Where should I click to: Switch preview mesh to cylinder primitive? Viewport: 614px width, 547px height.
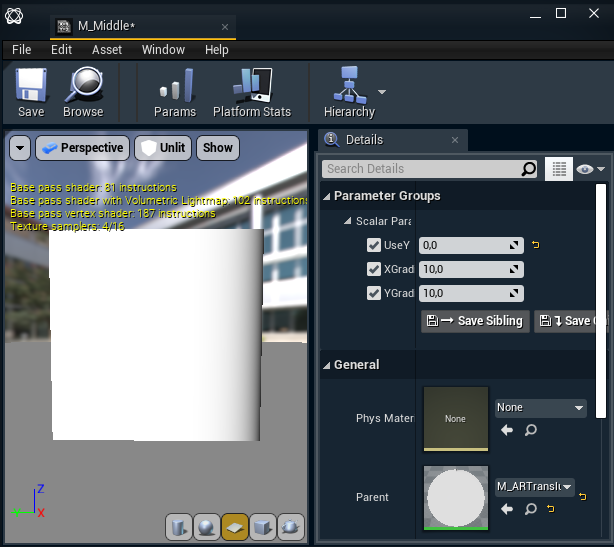(178, 526)
